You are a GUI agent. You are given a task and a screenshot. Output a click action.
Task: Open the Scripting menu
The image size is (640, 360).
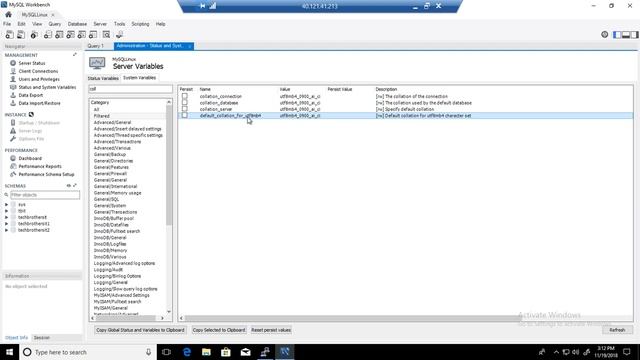click(140, 24)
